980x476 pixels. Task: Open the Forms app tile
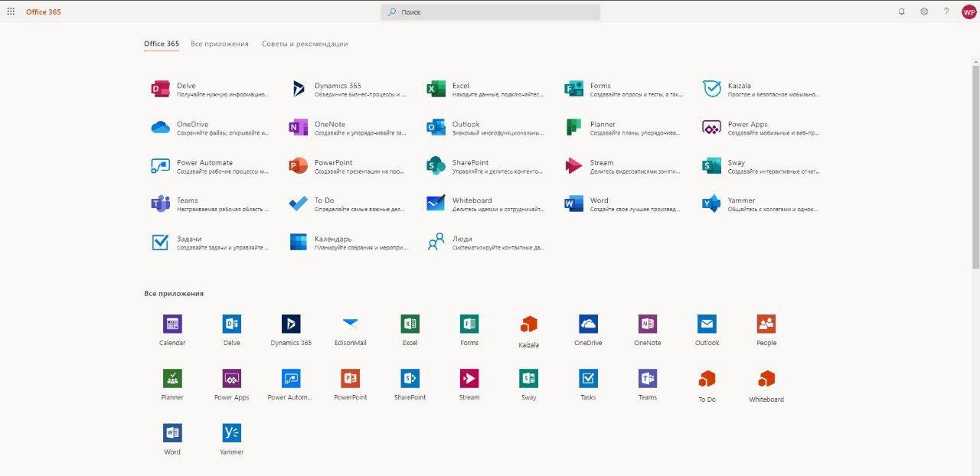pos(624,90)
